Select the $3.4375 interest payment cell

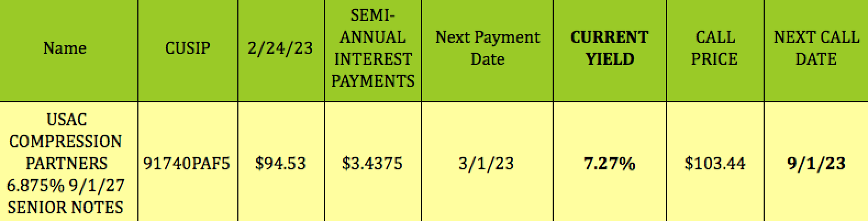coord(372,164)
